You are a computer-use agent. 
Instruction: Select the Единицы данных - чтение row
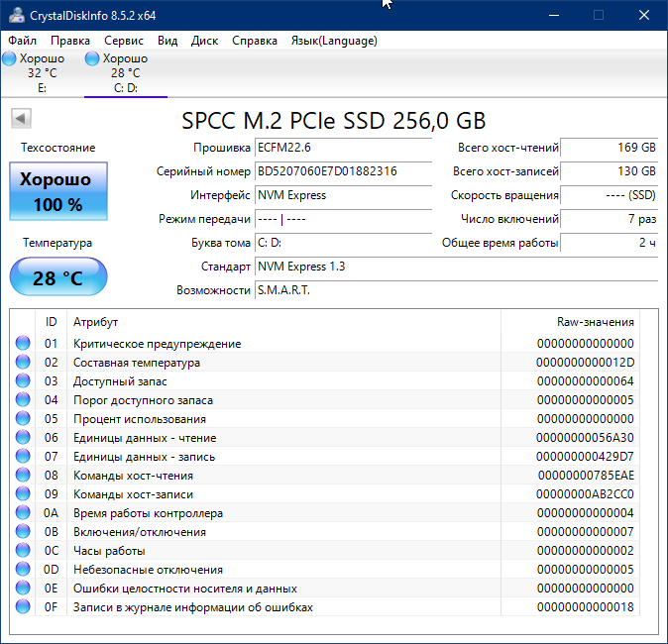(x=325, y=437)
